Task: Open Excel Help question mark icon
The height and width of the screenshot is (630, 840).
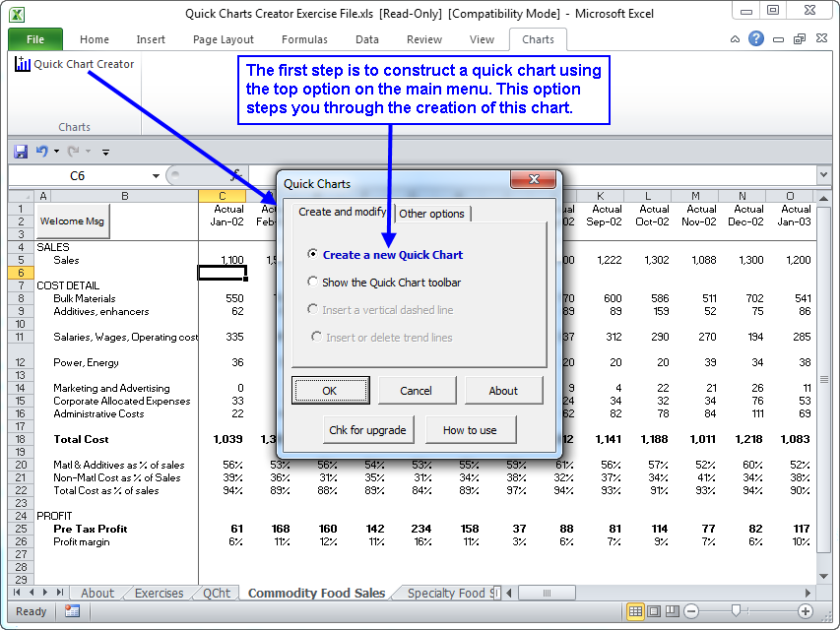Action: click(x=755, y=39)
